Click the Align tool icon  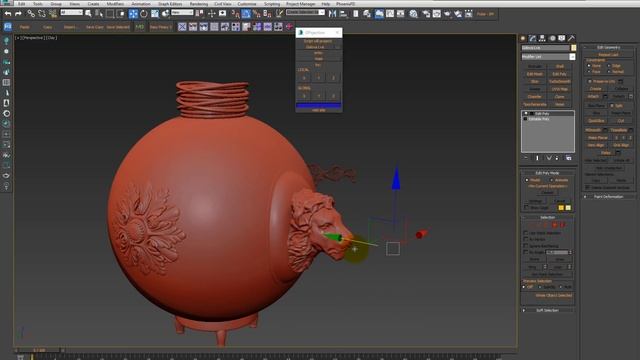[343, 14]
